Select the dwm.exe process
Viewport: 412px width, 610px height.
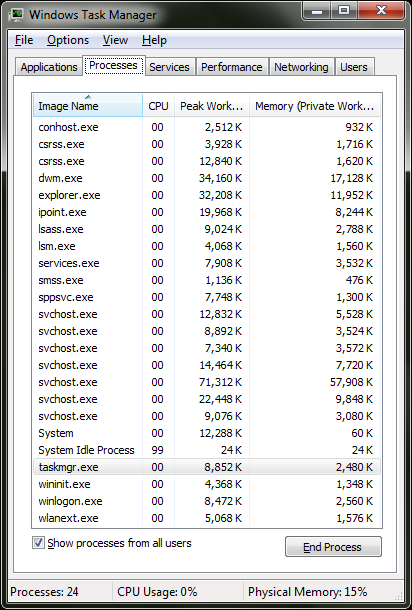pyautogui.click(x=207, y=178)
